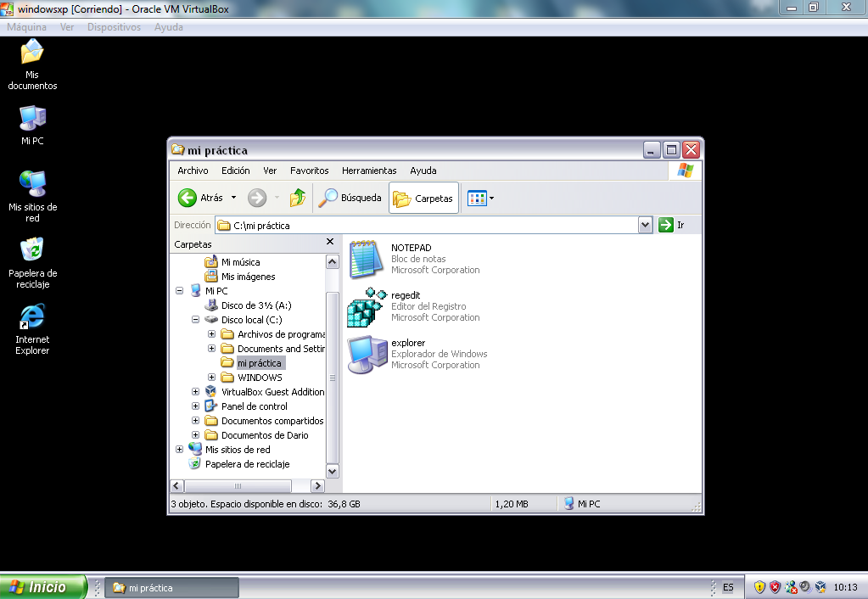Expand Mis sitios de red tree node
Image resolution: width=868 pixels, height=599 pixels.
(x=179, y=449)
